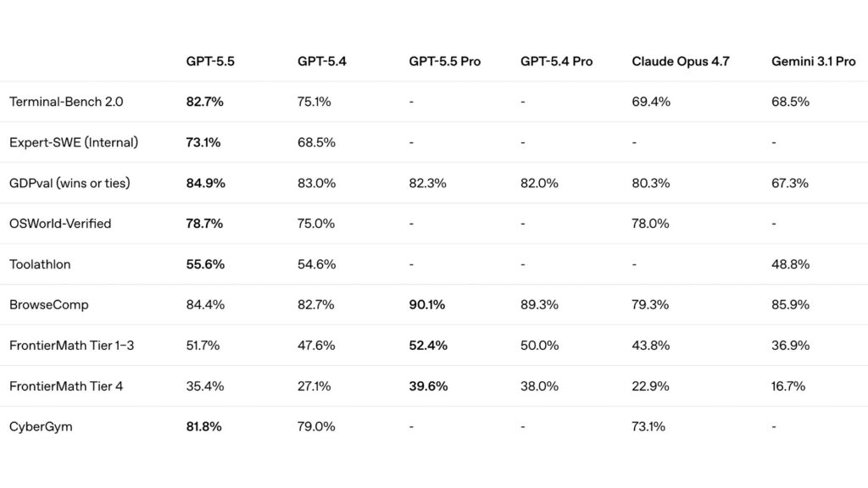
Task: Select the GDPval (wins or ties) row label
Action: 70,183
